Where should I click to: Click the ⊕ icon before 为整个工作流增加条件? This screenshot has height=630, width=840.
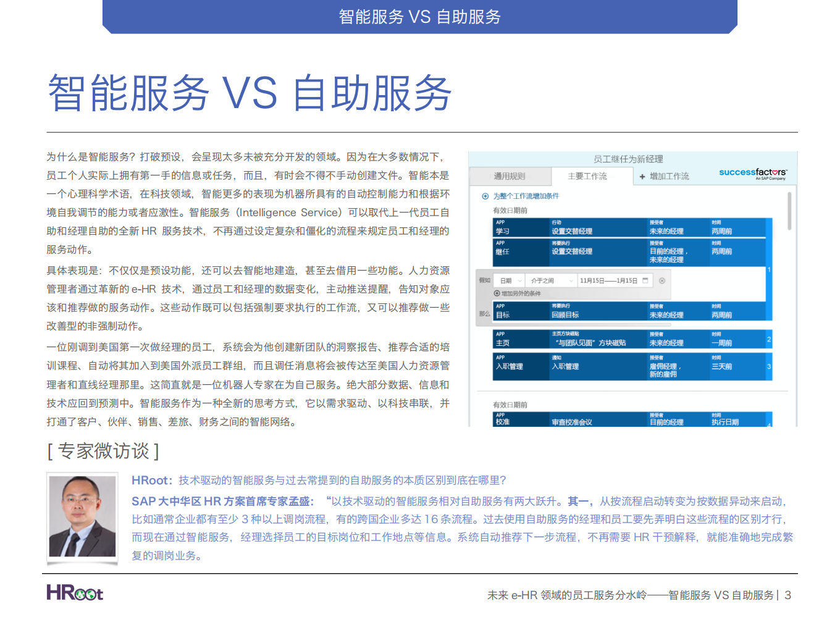tap(485, 196)
